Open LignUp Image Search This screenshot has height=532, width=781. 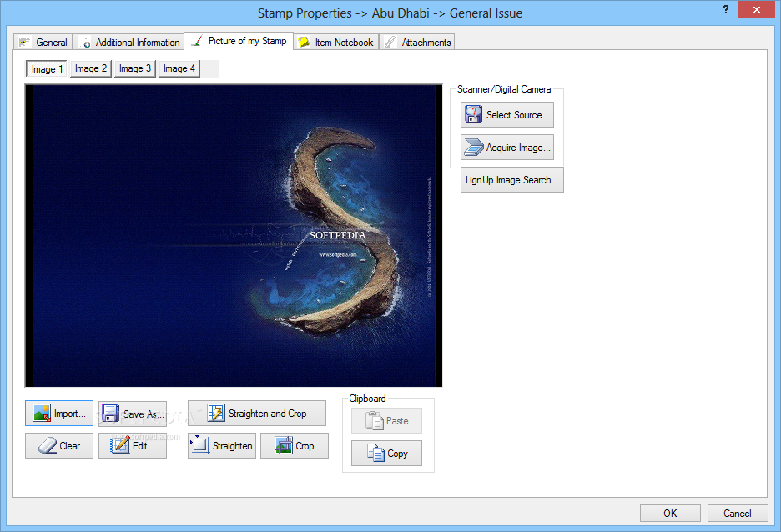[512, 180]
